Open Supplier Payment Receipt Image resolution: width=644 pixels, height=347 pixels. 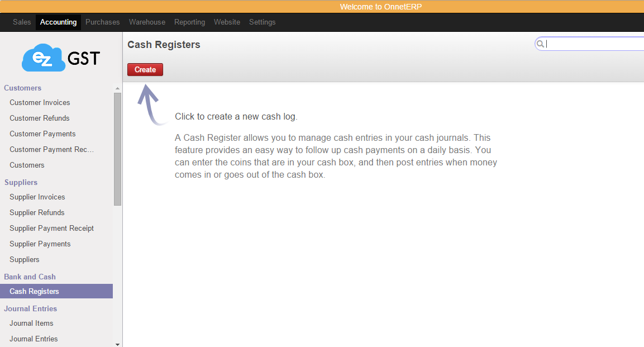(x=51, y=228)
